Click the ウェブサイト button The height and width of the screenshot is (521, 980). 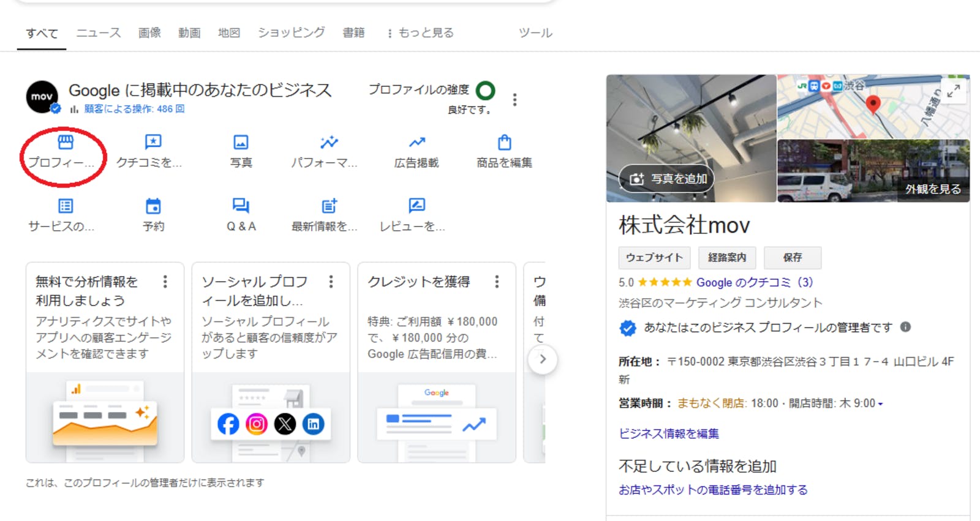point(654,258)
